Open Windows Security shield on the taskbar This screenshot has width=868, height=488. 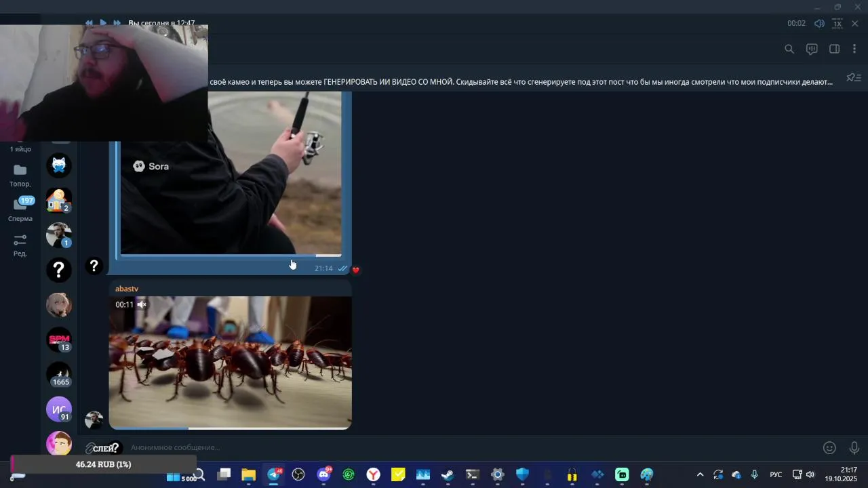[522, 474]
